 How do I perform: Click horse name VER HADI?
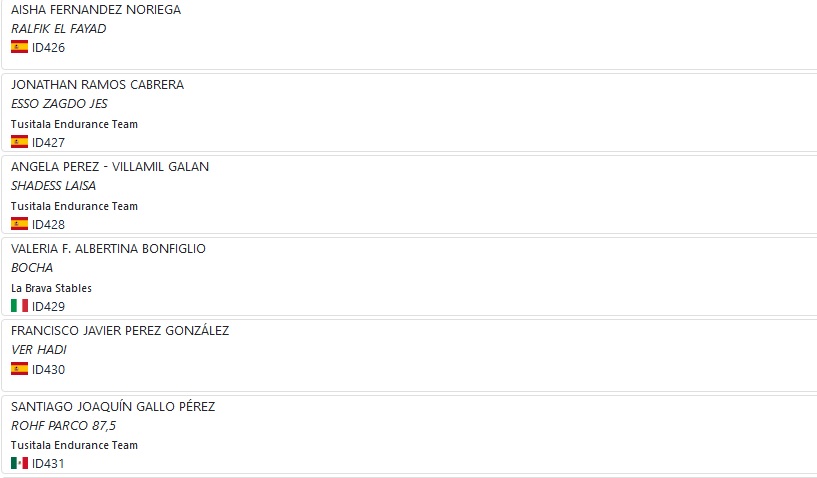tap(39, 350)
